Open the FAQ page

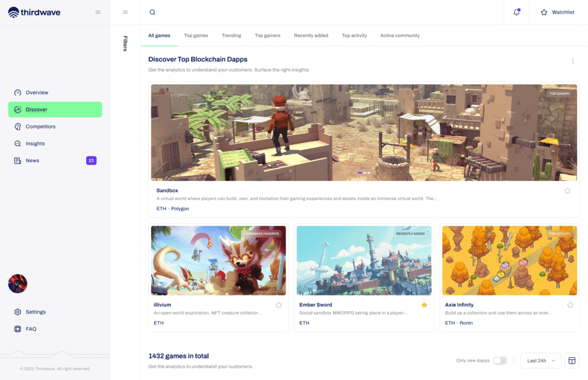pos(55,329)
